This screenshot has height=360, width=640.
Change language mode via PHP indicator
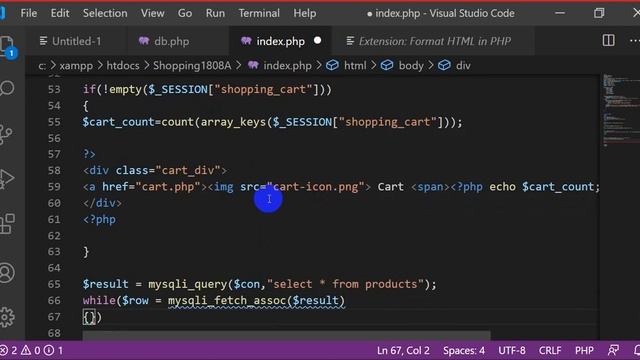(x=584, y=351)
